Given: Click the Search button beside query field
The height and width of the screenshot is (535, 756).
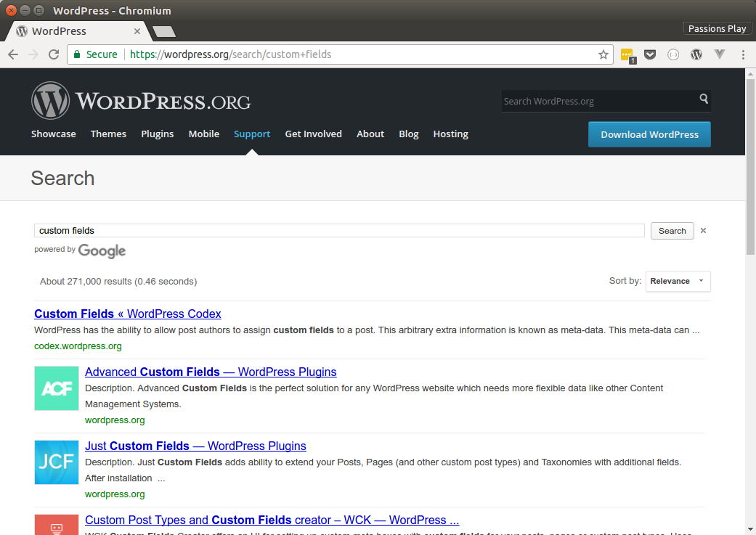Looking at the screenshot, I should click(x=672, y=231).
